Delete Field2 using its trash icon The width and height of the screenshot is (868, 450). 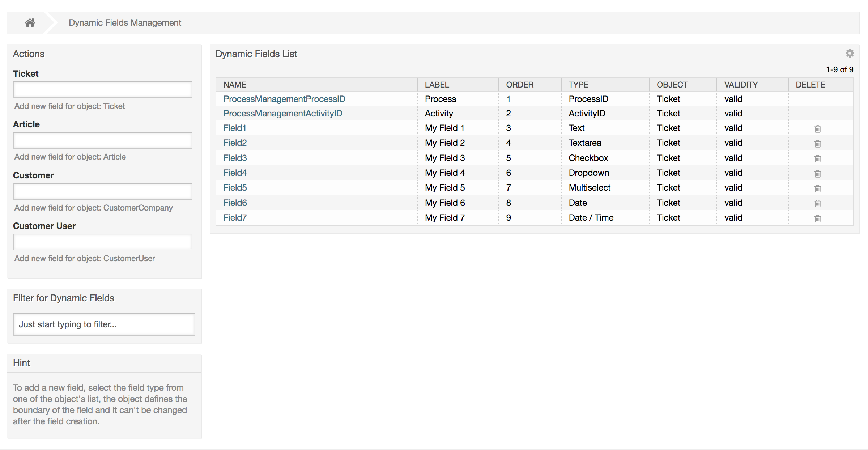(818, 144)
